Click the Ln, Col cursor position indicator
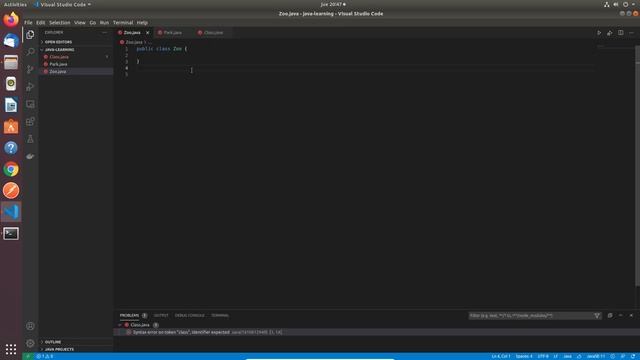Viewport: 640px width, 360px height. (x=501, y=356)
